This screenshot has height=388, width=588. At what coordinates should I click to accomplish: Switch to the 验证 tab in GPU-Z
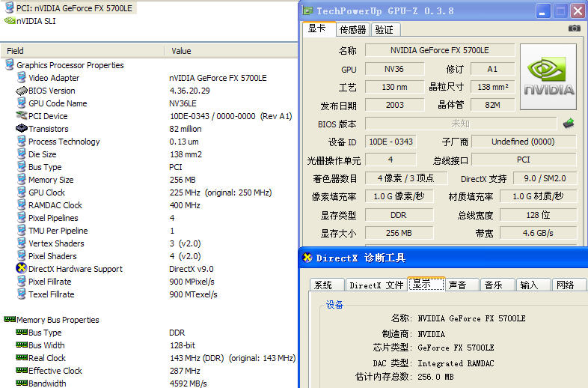pos(385,29)
